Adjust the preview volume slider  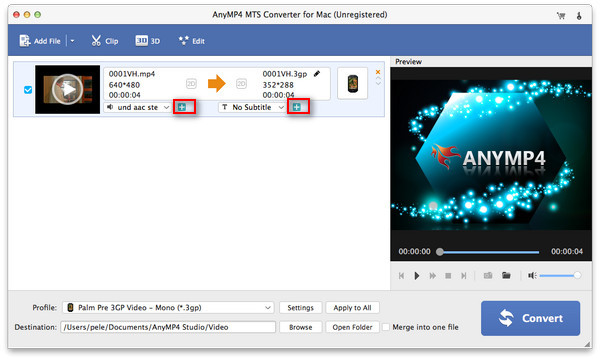click(x=560, y=275)
